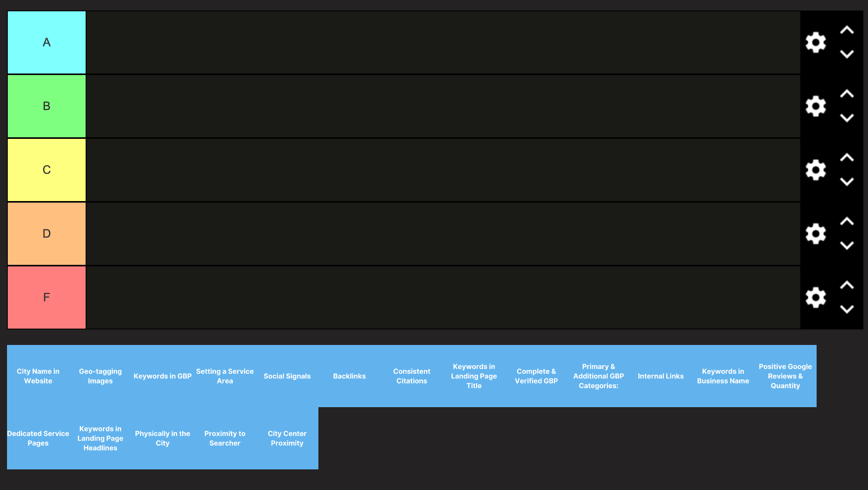Open settings gear for tier B row
Image resolution: width=868 pixels, height=490 pixels.
(815, 106)
